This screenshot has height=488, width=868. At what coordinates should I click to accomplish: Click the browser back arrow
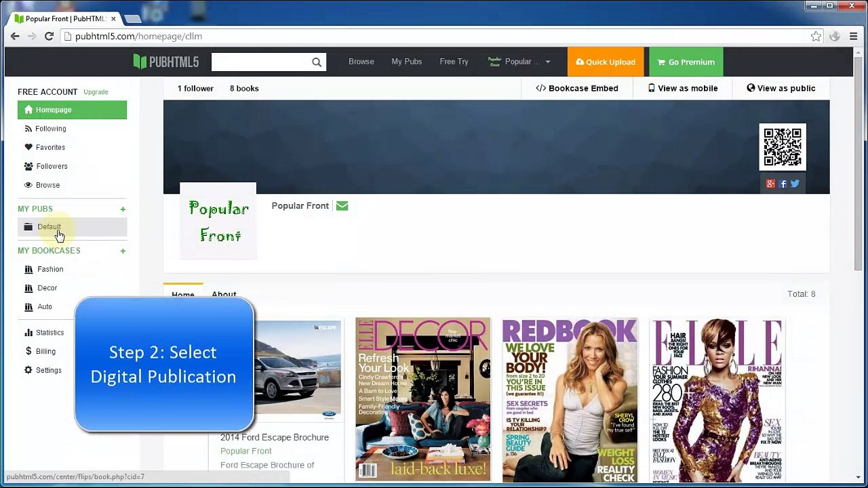[15, 36]
